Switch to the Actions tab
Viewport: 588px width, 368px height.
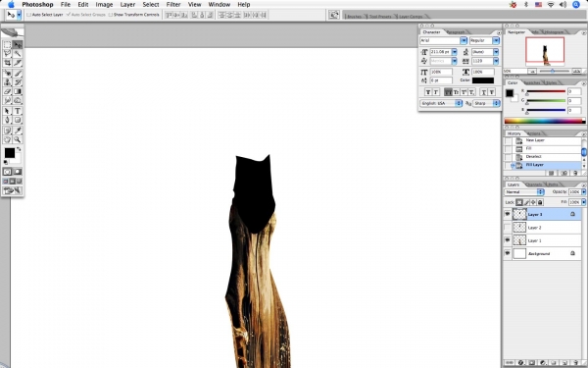click(534, 133)
